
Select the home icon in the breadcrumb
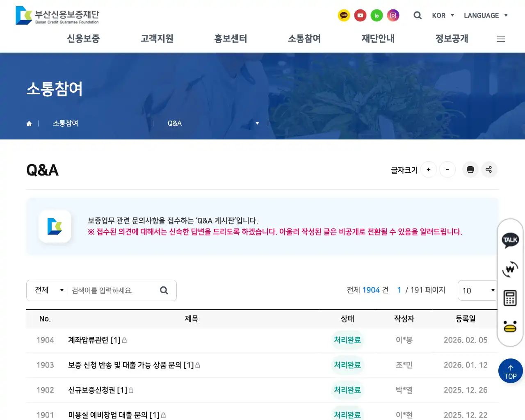tap(29, 123)
